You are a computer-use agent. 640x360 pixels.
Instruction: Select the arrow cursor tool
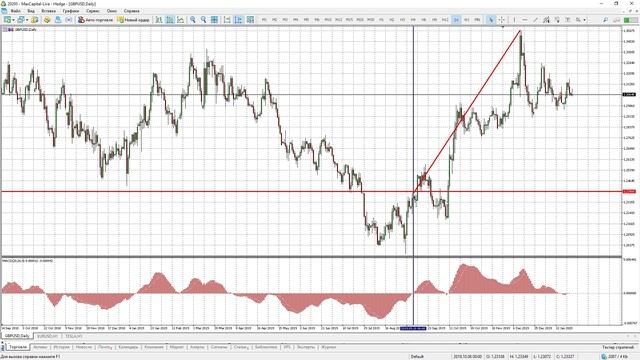(491, 20)
